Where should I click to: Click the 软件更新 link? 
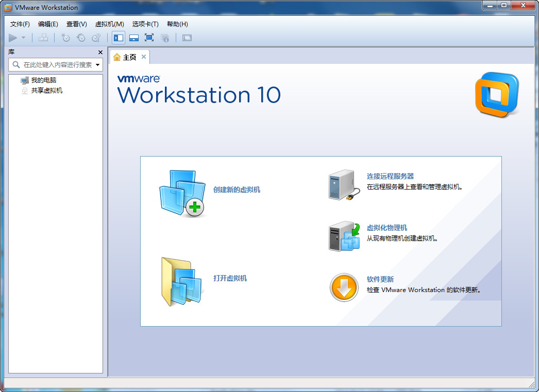pyautogui.click(x=380, y=279)
